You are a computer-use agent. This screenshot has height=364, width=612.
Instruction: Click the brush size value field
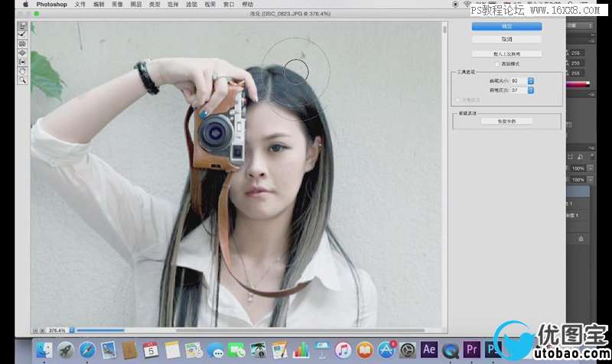tap(519, 81)
